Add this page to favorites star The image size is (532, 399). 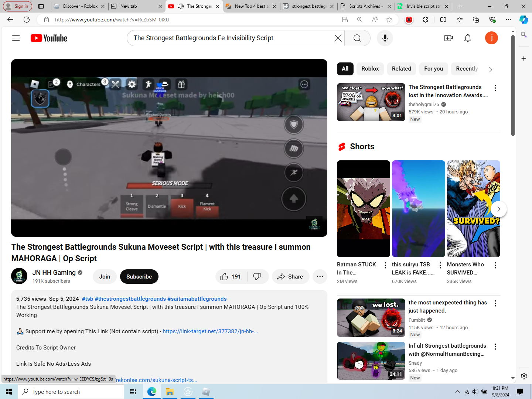(389, 20)
